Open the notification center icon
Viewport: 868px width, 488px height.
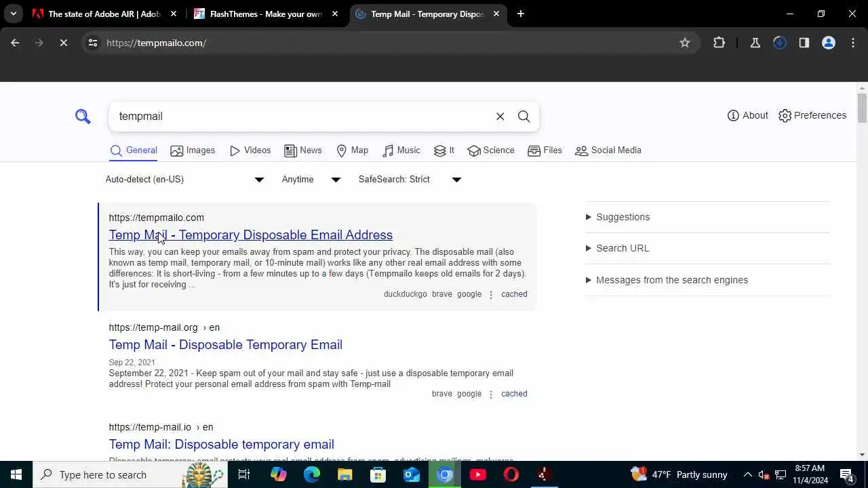pyautogui.click(x=847, y=474)
